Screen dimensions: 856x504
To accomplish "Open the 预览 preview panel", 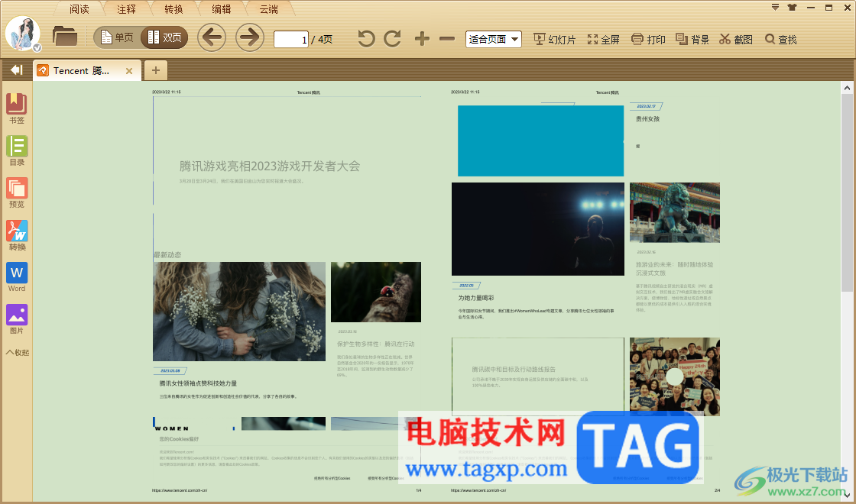I will (x=17, y=192).
